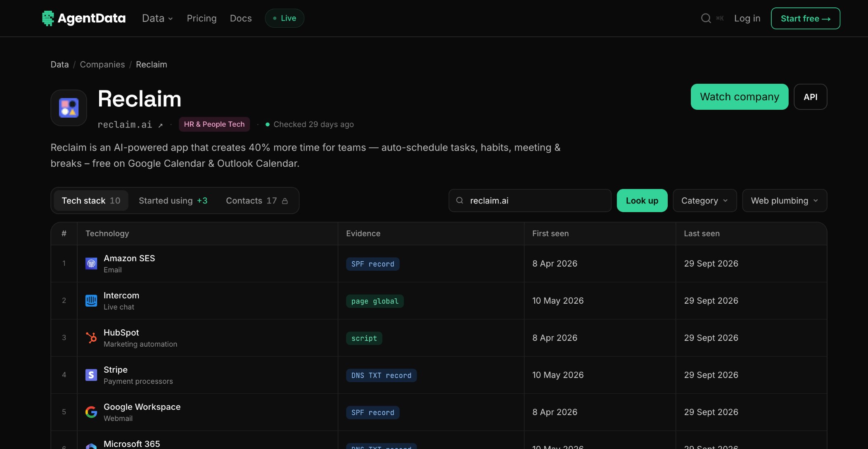The width and height of the screenshot is (868, 449).
Task: Click the Amazon SES icon
Action: 91,263
